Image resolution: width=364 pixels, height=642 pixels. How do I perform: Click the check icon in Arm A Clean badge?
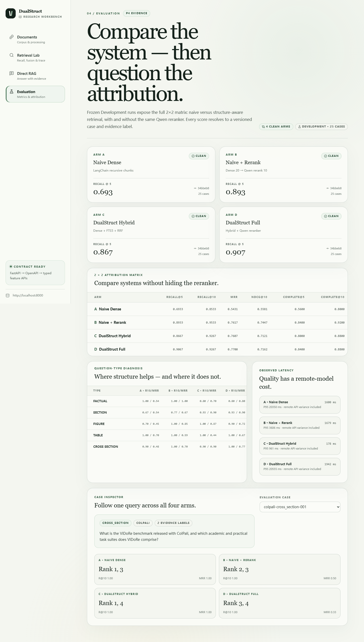(x=193, y=156)
